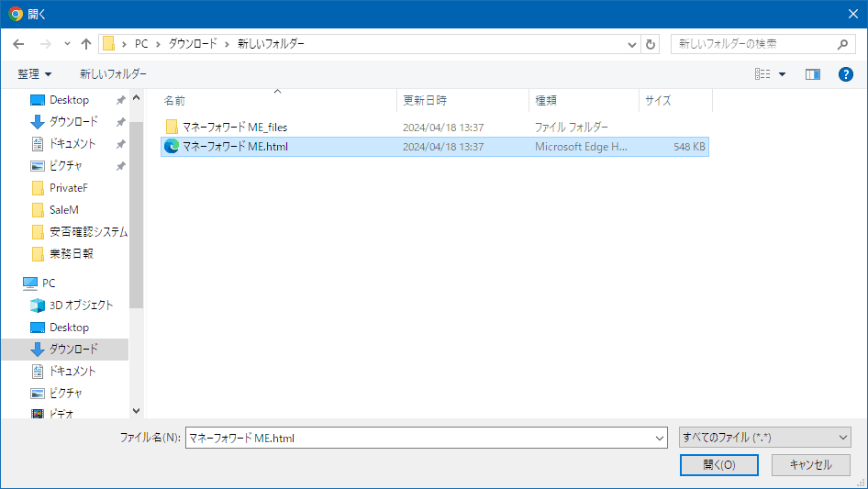This screenshot has height=489, width=868.
Task: Click the キャンセル button
Action: pyautogui.click(x=810, y=465)
